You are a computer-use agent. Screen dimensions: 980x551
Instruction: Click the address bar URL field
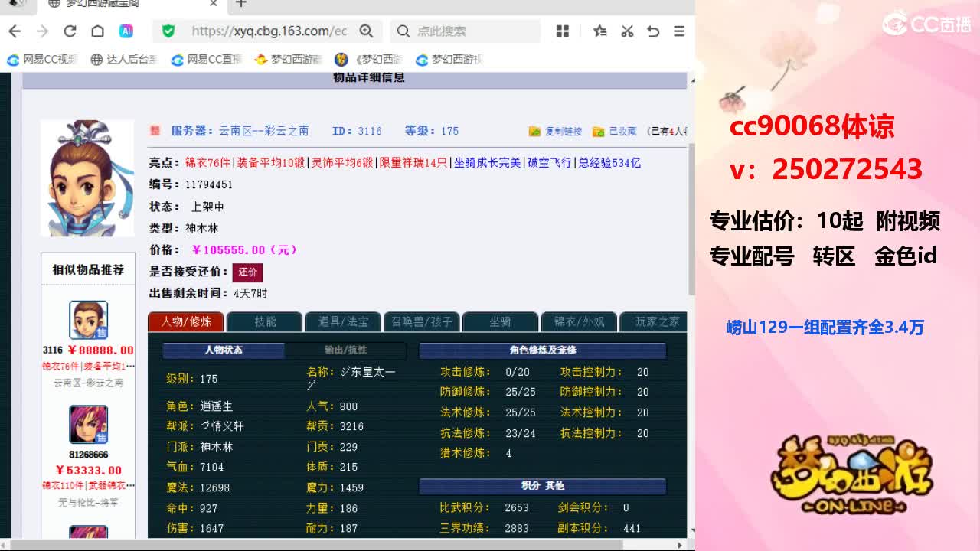tap(269, 31)
